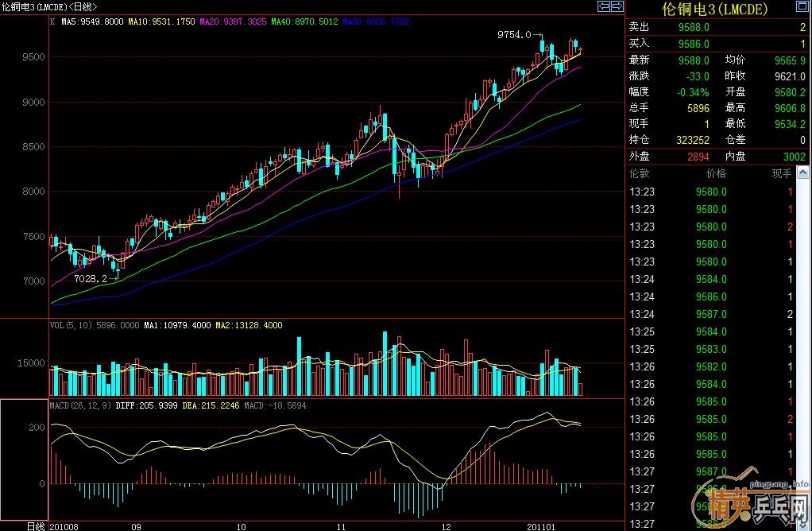
Task: Click the 持仓 open interest value 323252
Action: (694, 139)
